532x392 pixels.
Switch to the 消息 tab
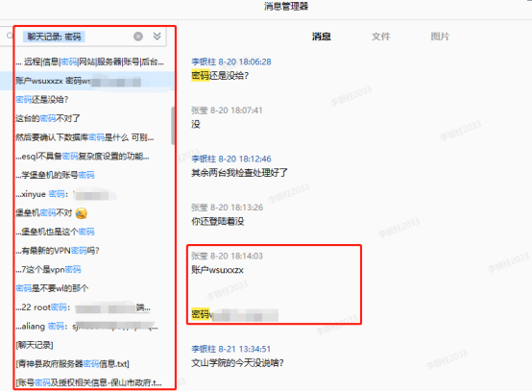coord(322,37)
